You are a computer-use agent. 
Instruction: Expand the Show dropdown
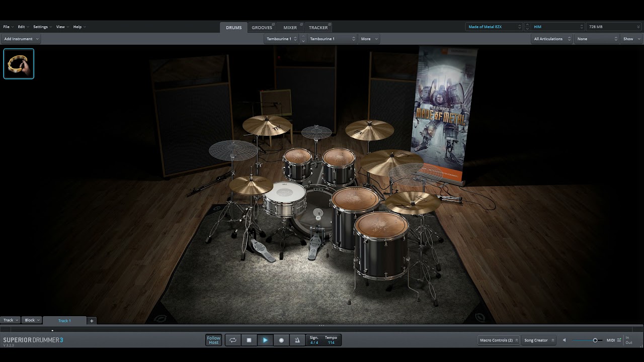[x=631, y=39]
